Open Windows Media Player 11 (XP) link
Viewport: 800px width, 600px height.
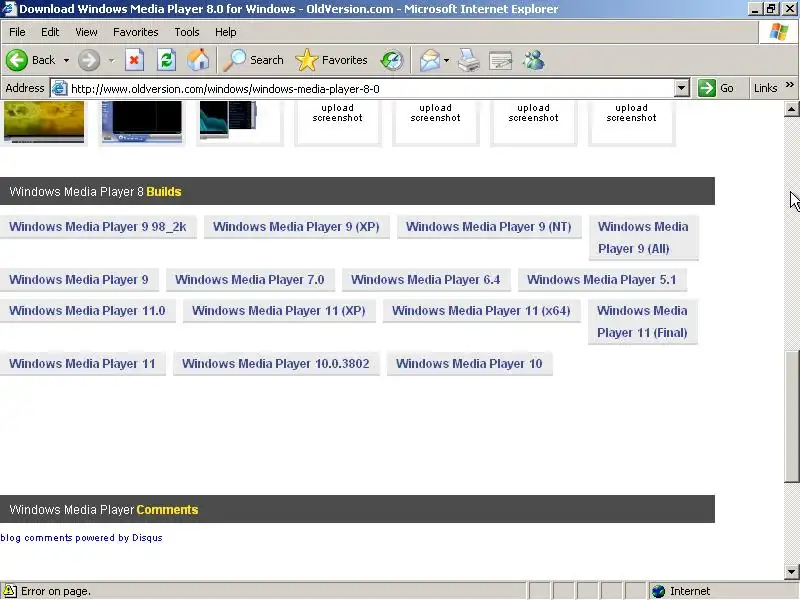[279, 311]
